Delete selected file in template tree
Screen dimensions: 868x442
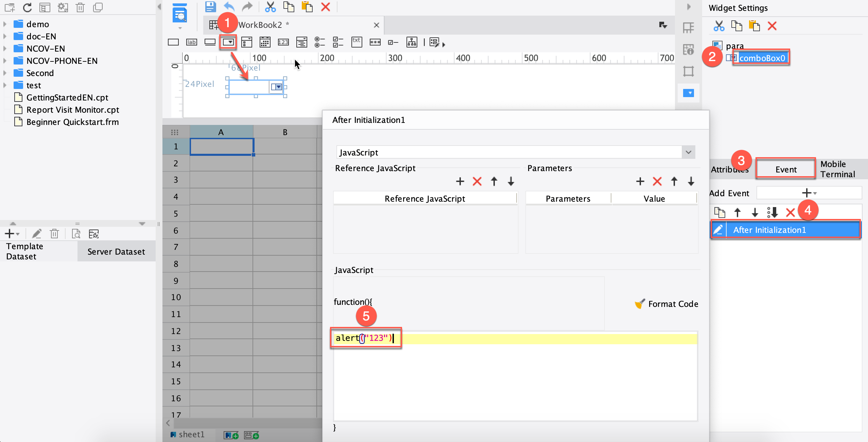point(80,7)
